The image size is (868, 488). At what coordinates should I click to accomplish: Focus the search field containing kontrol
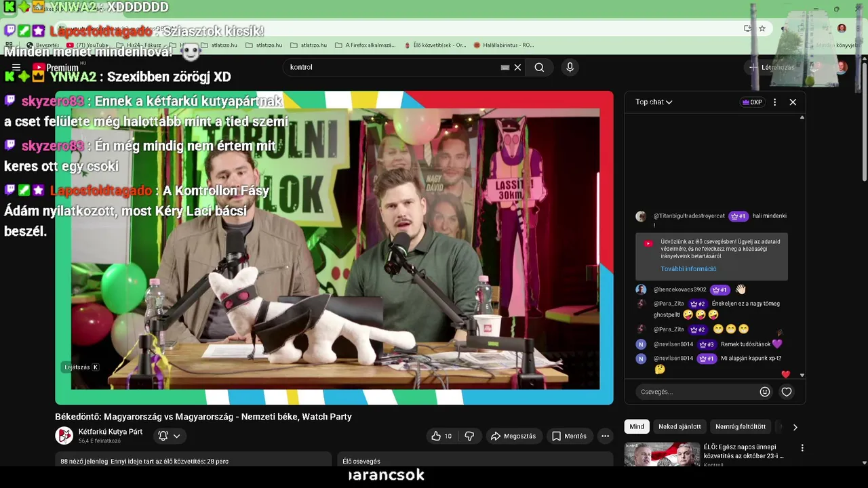(x=393, y=67)
